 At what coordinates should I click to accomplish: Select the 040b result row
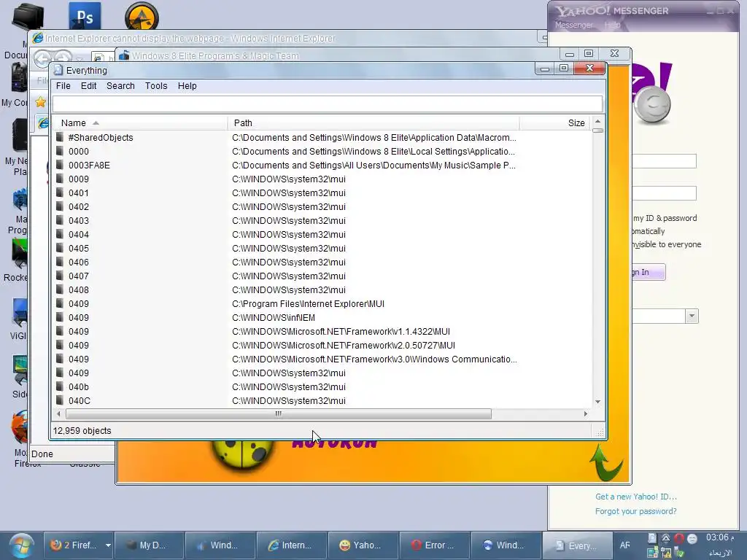click(x=322, y=386)
